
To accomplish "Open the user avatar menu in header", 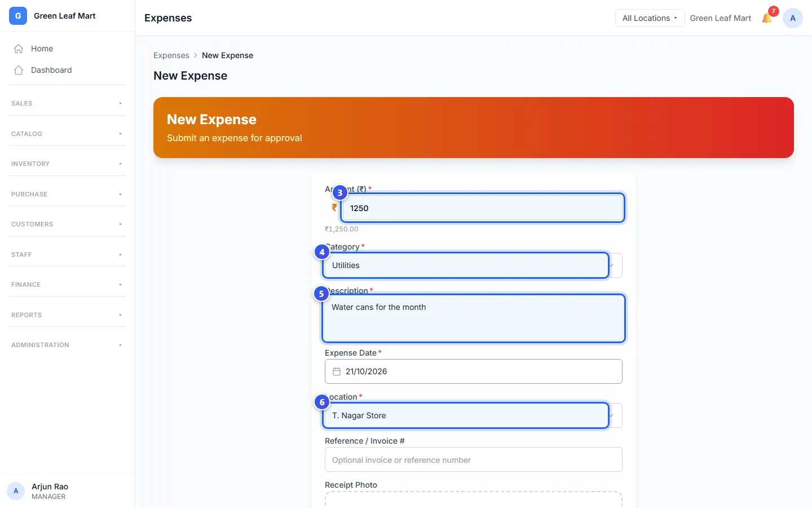I will [x=793, y=18].
